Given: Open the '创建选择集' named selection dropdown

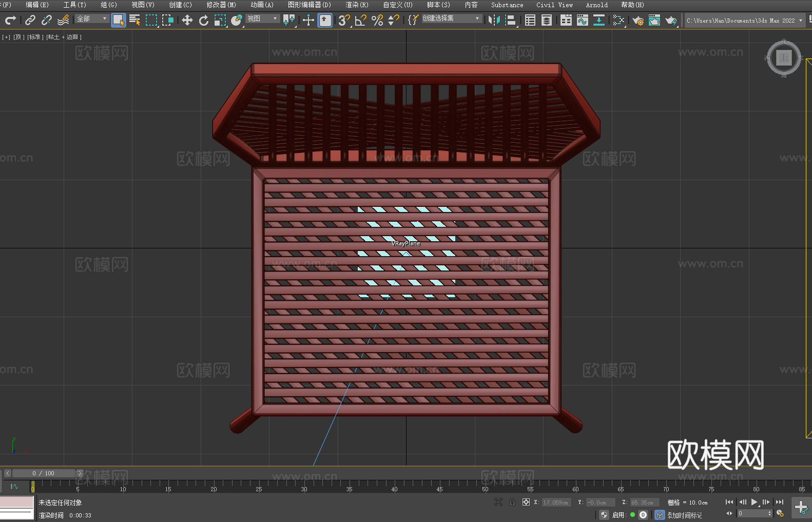Looking at the screenshot, I should coord(451,18).
